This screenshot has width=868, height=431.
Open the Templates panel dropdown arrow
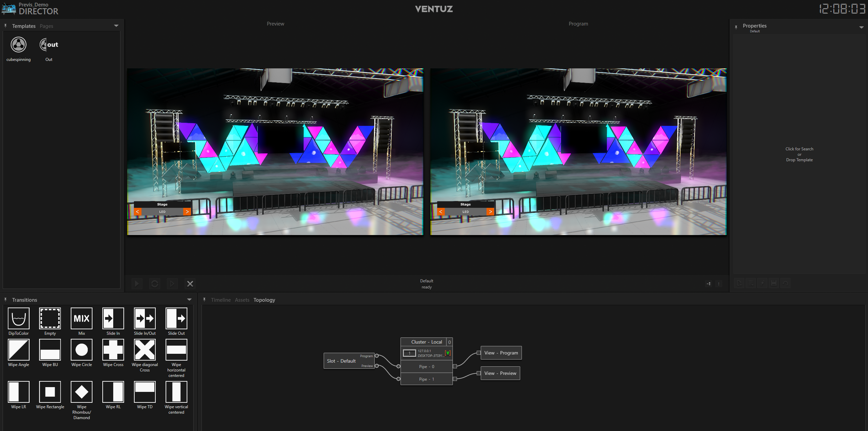(116, 26)
